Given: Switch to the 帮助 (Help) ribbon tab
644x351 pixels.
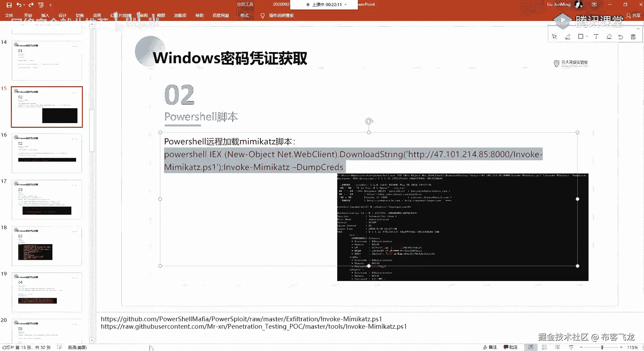Looking at the screenshot, I should pos(200,16).
